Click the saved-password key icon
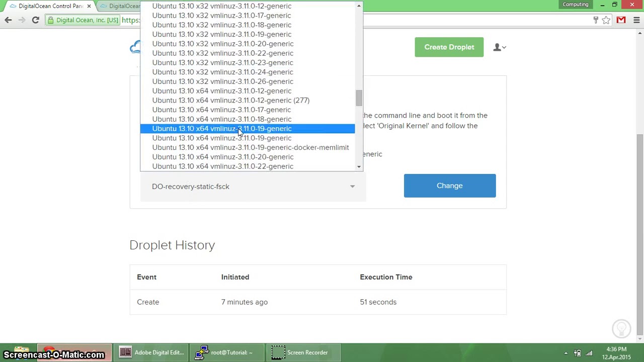The image size is (644, 362). [x=596, y=20]
